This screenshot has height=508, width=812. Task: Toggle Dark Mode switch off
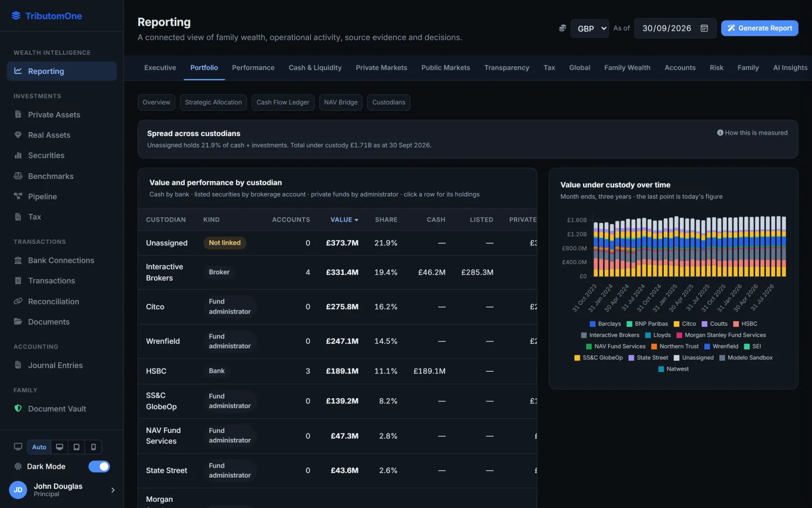[x=99, y=466]
